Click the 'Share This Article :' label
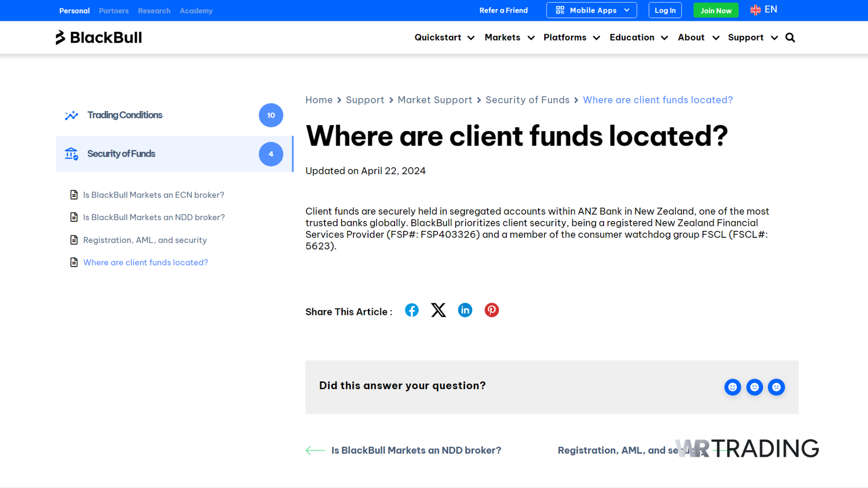This screenshot has height=488, width=868. click(x=349, y=312)
